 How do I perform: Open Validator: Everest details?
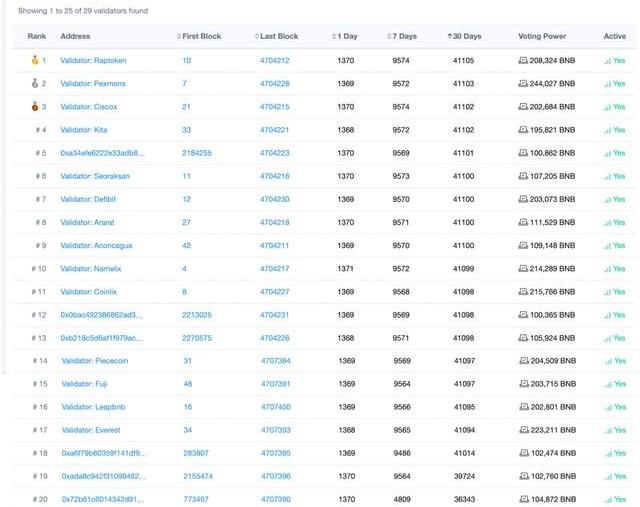click(91, 430)
